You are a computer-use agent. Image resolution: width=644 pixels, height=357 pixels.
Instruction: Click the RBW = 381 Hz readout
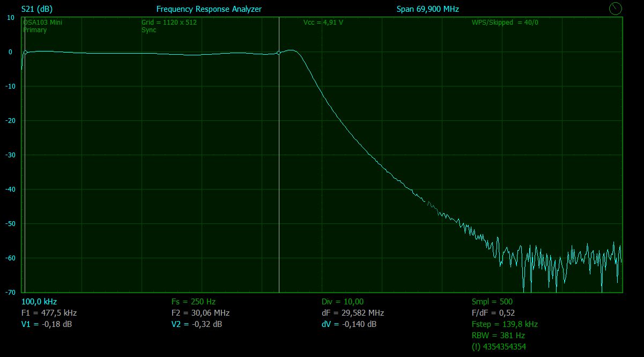498,336
